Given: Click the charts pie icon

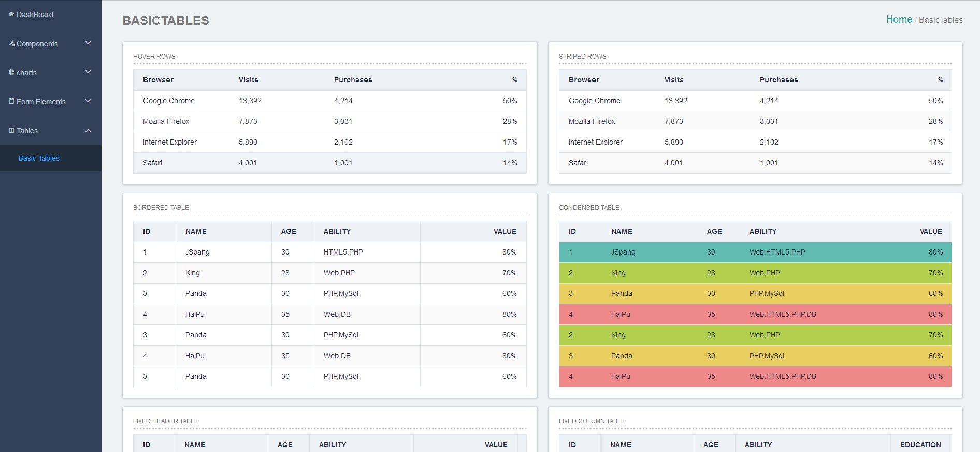Looking at the screenshot, I should (x=11, y=72).
